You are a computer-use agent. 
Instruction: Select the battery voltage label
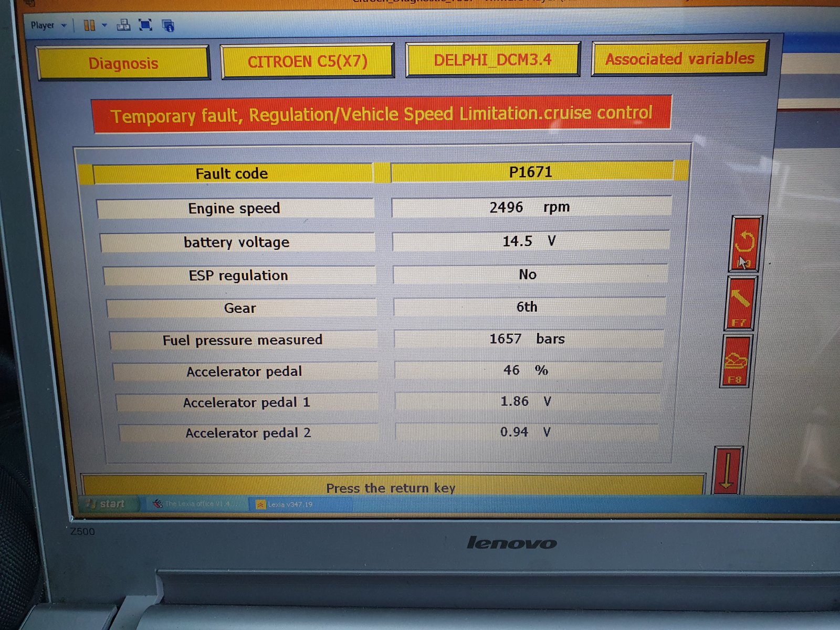click(237, 242)
